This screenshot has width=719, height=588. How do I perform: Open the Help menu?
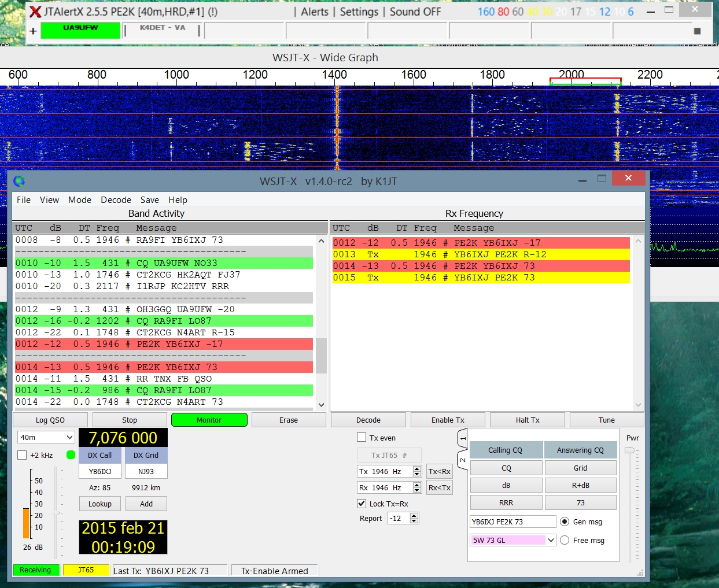(x=178, y=199)
